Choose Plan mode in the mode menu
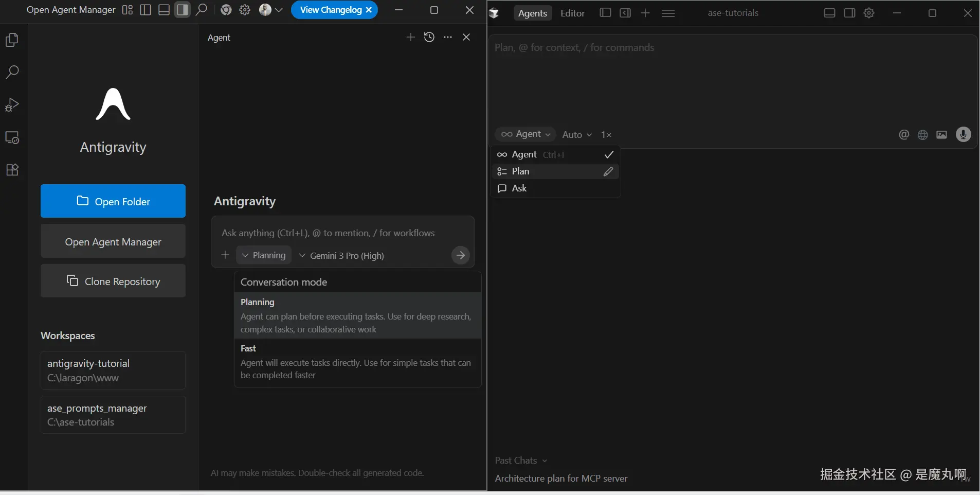 tap(555, 171)
